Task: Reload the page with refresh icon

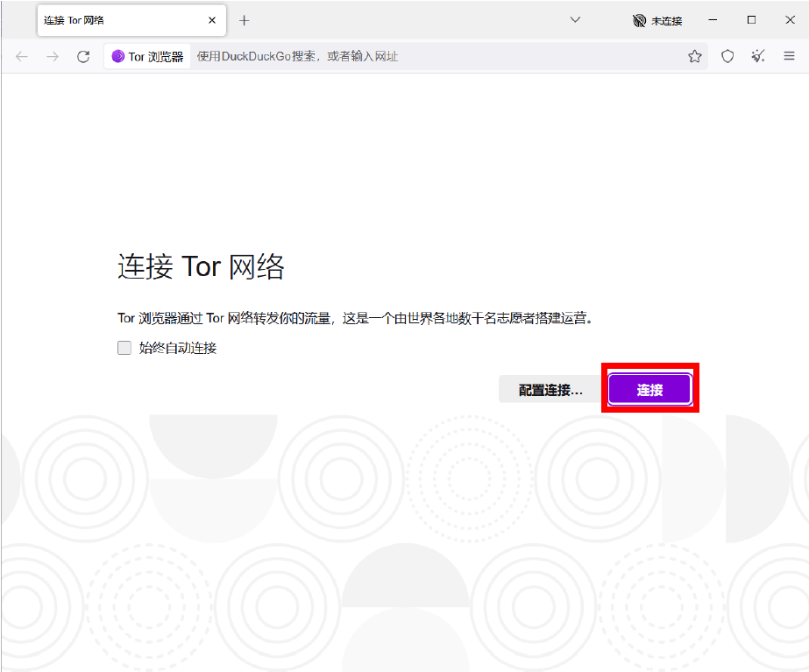Action: tap(83, 56)
